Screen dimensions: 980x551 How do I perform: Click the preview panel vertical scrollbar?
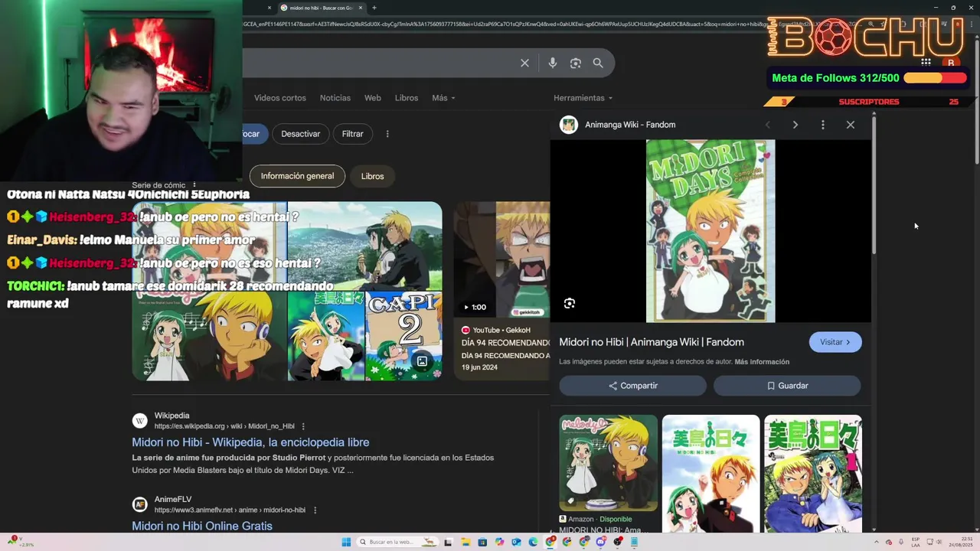(x=874, y=184)
